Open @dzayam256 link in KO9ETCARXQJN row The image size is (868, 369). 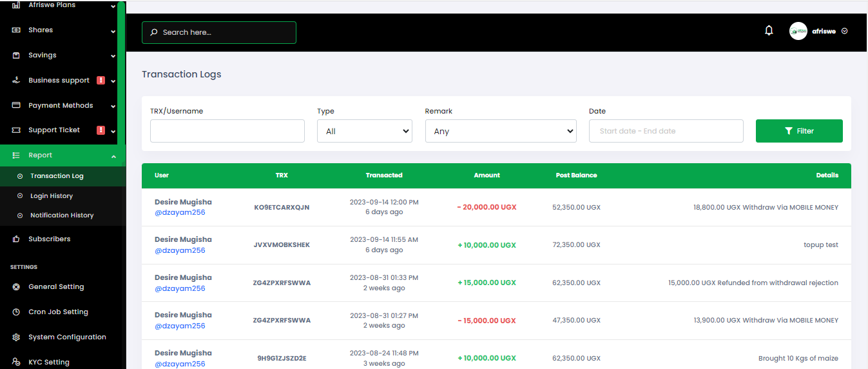coord(180,212)
